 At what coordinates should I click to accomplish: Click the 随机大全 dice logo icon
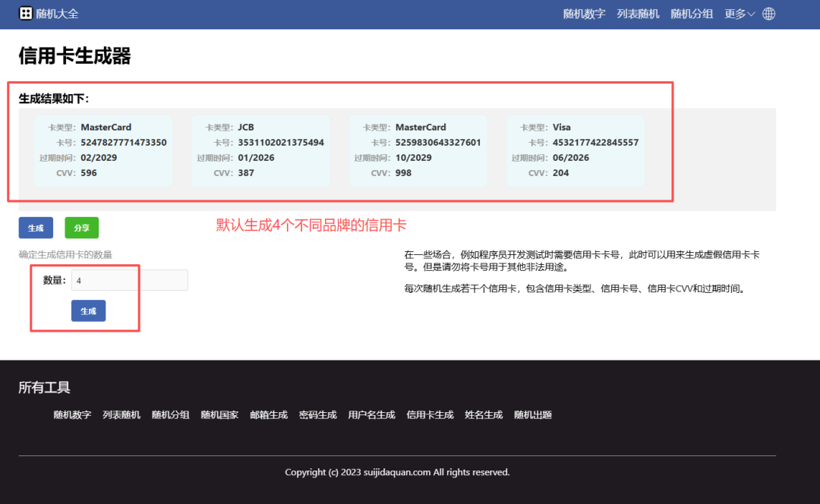26,14
